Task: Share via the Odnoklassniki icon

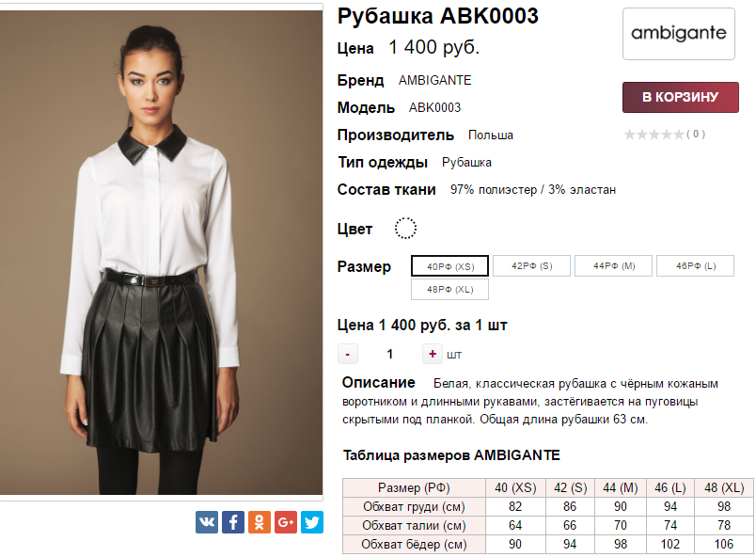Action: click(260, 522)
